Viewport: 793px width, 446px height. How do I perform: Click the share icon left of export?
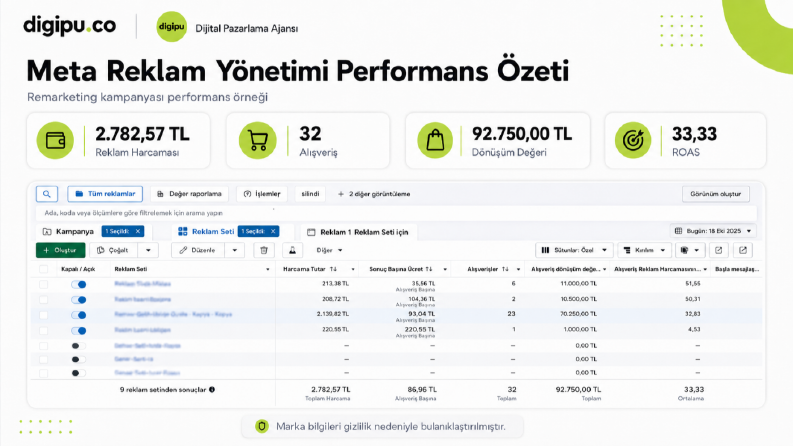pyautogui.click(x=719, y=250)
